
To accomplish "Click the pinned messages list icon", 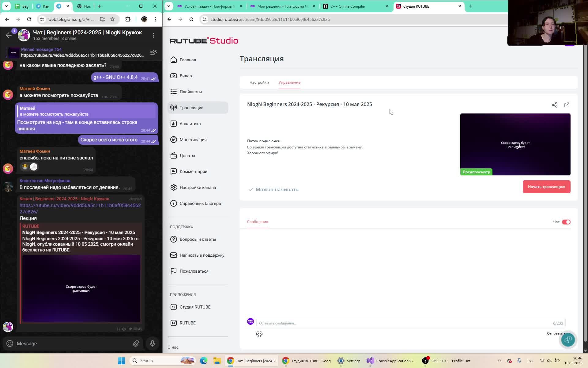I will coord(153,52).
